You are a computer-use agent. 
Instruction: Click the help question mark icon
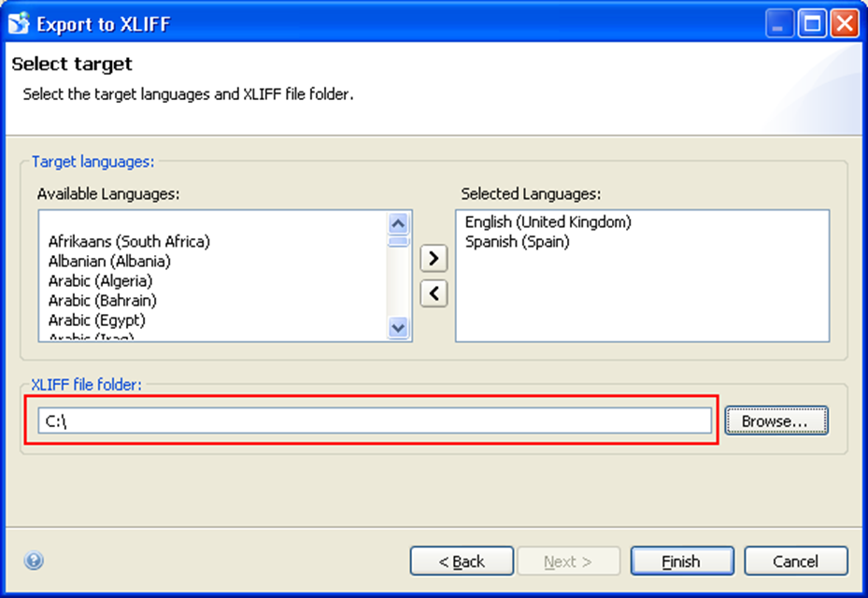pyautogui.click(x=35, y=561)
